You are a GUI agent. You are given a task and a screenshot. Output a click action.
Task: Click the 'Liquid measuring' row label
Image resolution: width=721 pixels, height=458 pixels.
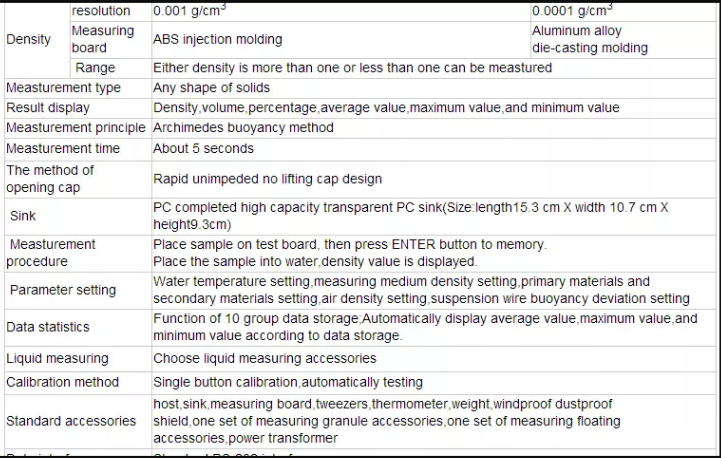pos(57,358)
